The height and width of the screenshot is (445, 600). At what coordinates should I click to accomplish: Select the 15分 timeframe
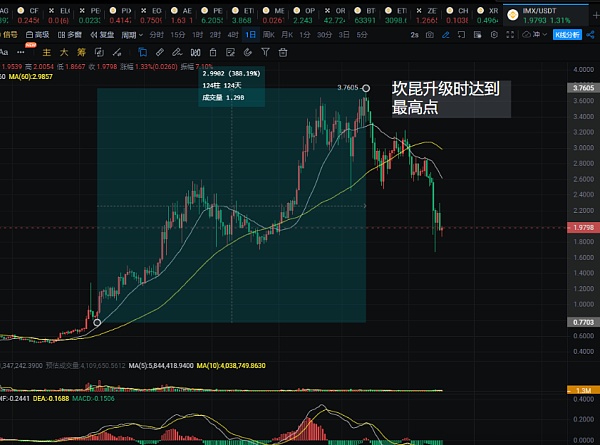(178, 35)
